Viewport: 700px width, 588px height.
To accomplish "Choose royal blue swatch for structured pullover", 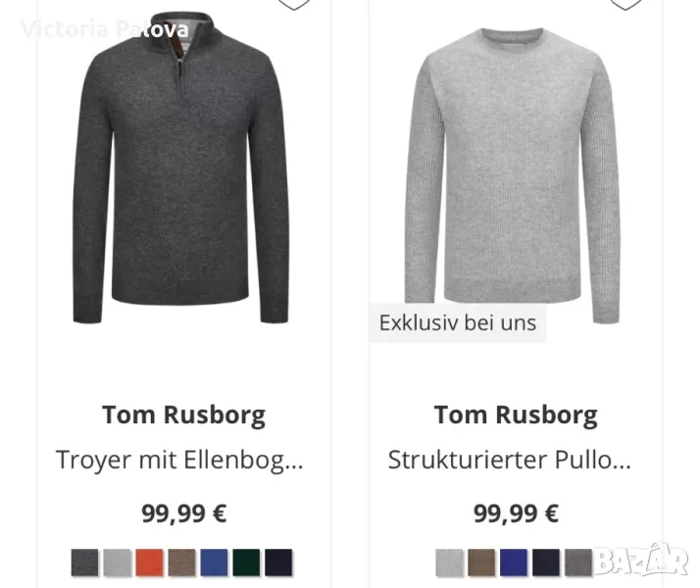I will (514, 563).
